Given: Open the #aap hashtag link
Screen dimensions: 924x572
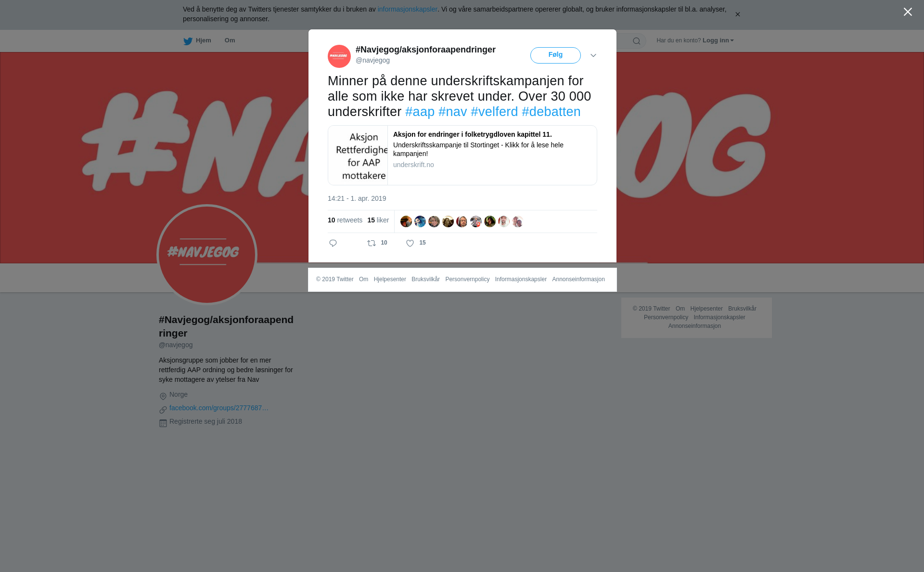Looking at the screenshot, I should (420, 112).
